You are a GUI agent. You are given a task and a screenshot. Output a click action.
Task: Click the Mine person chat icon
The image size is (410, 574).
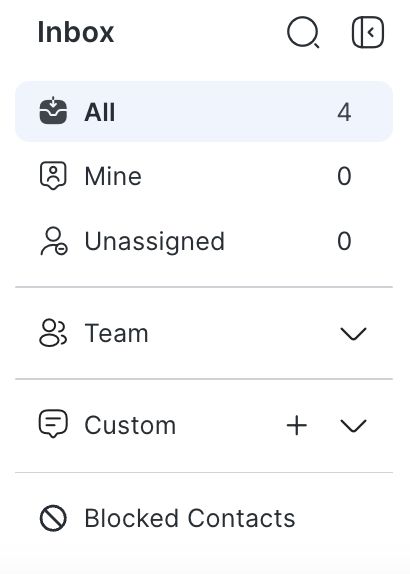pyautogui.click(x=53, y=176)
